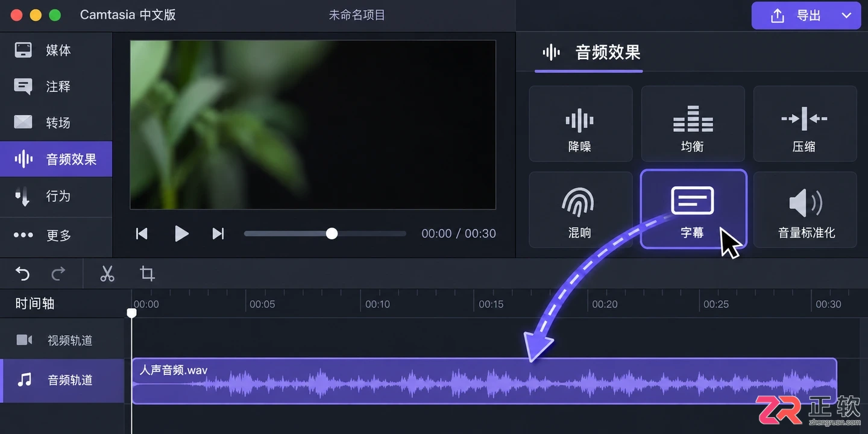Select the 音频效果 sidebar item
Image resolution: width=868 pixels, height=434 pixels.
(x=56, y=159)
